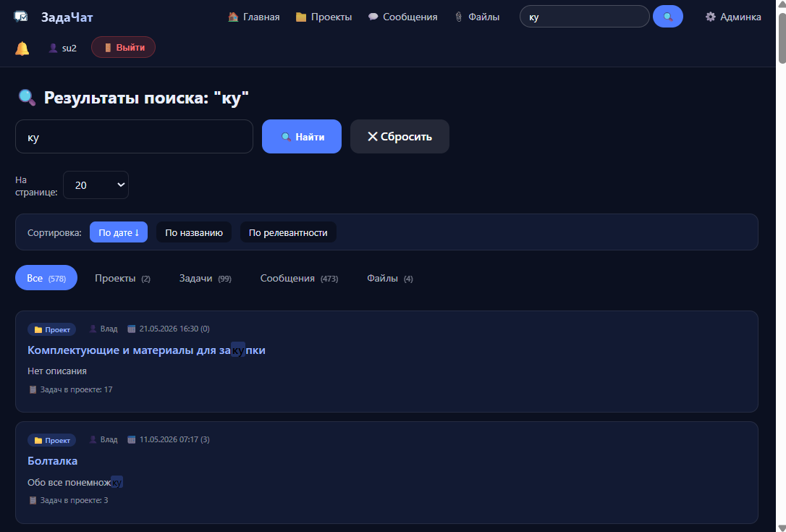Switch to Задачи (99) results tab
The width and height of the screenshot is (786, 532).
tap(205, 278)
